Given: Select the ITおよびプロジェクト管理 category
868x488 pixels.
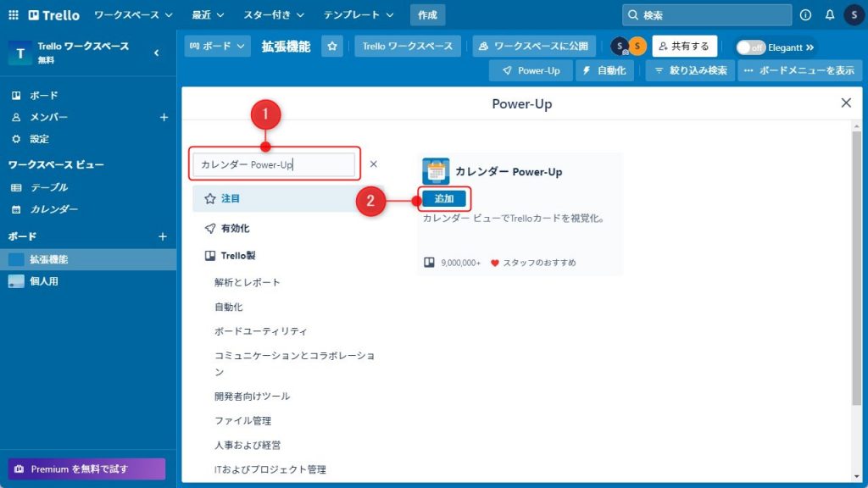Looking at the screenshot, I should (270, 469).
